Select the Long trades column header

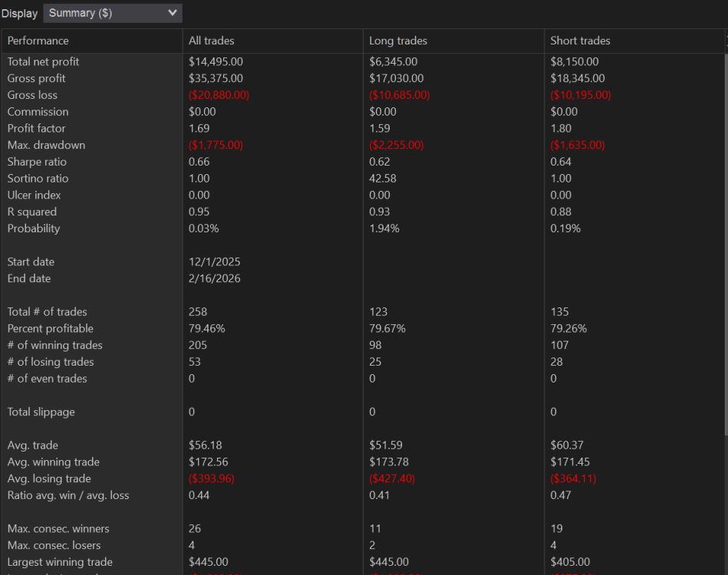(x=398, y=41)
